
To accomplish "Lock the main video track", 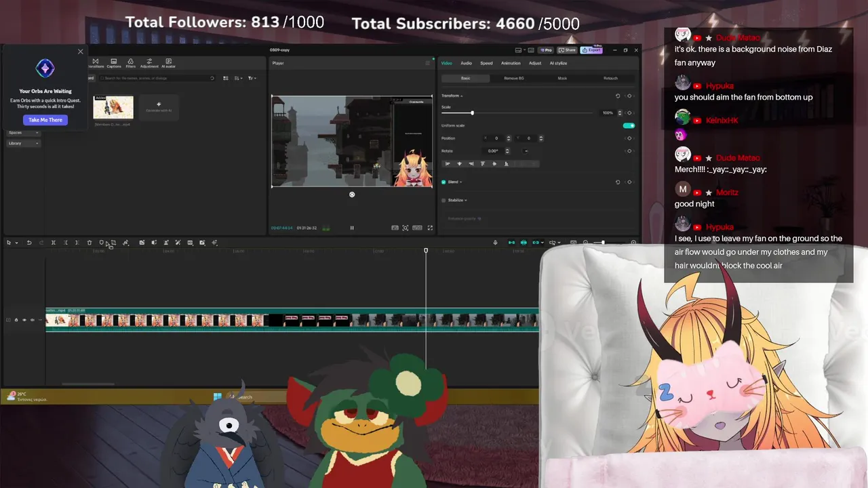I will 16,320.
